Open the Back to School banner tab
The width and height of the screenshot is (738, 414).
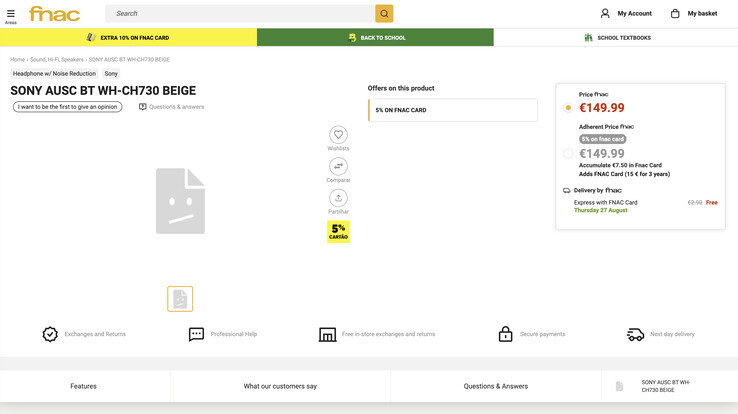(x=375, y=38)
